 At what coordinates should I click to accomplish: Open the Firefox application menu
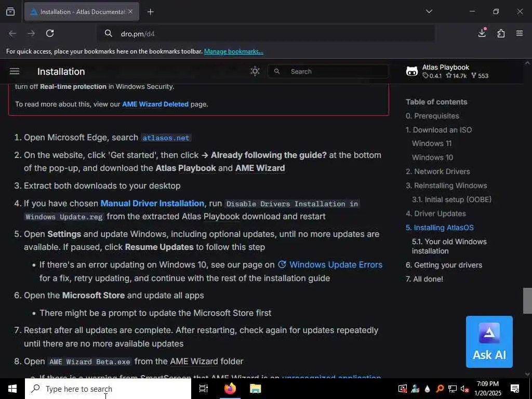tap(520, 33)
